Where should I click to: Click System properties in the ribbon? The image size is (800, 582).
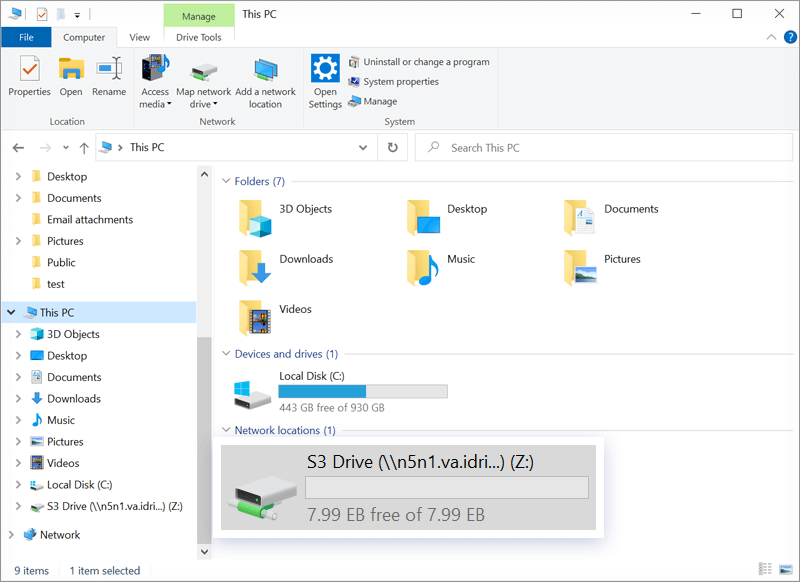(x=393, y=82)
